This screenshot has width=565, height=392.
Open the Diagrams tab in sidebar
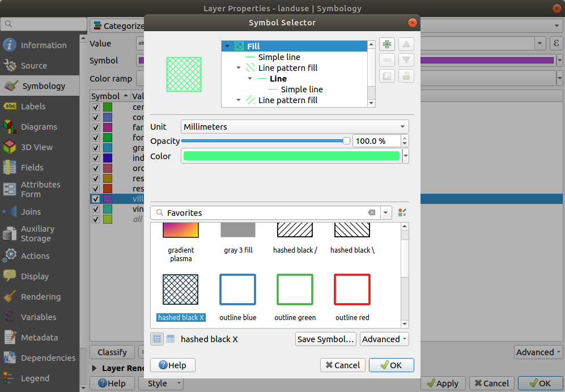39,127
